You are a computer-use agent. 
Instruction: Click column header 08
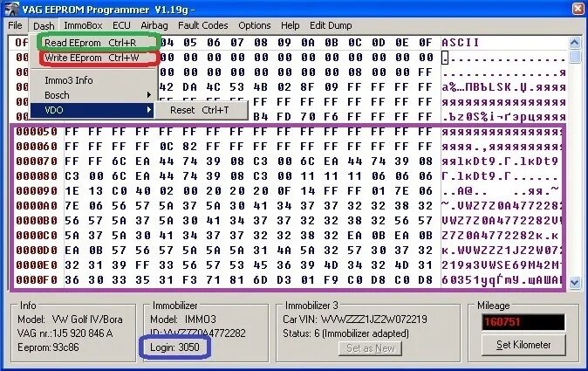pos(260,43)
